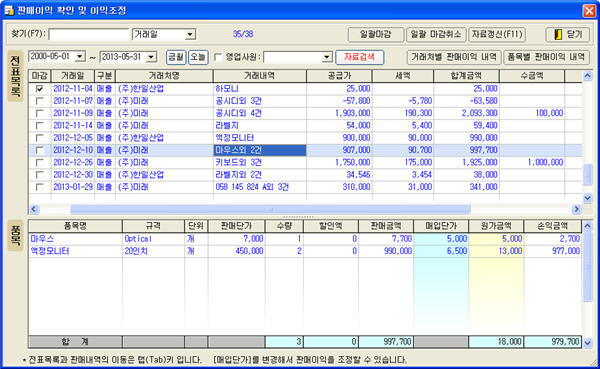Screen dimensions: 600x369
Task: Click into the 찾기(F7) search field
Action: (x=89, y=34)
